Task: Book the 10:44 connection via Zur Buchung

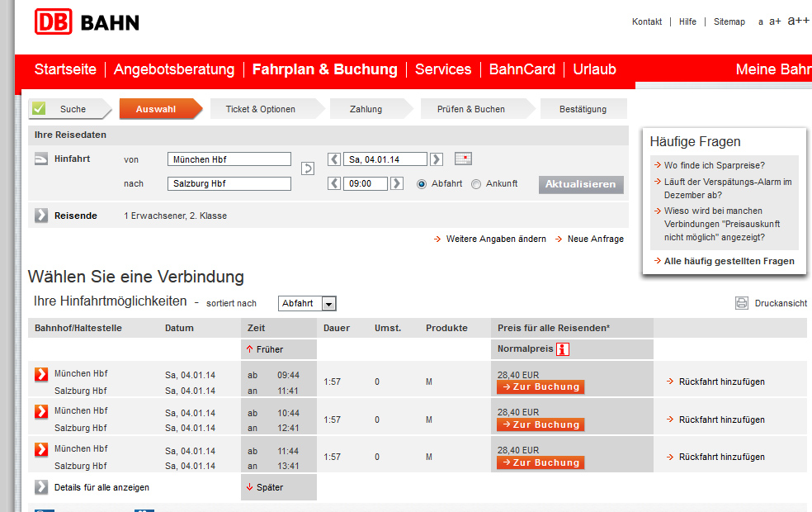Action: pyautogui.click(x=541, y=425)
